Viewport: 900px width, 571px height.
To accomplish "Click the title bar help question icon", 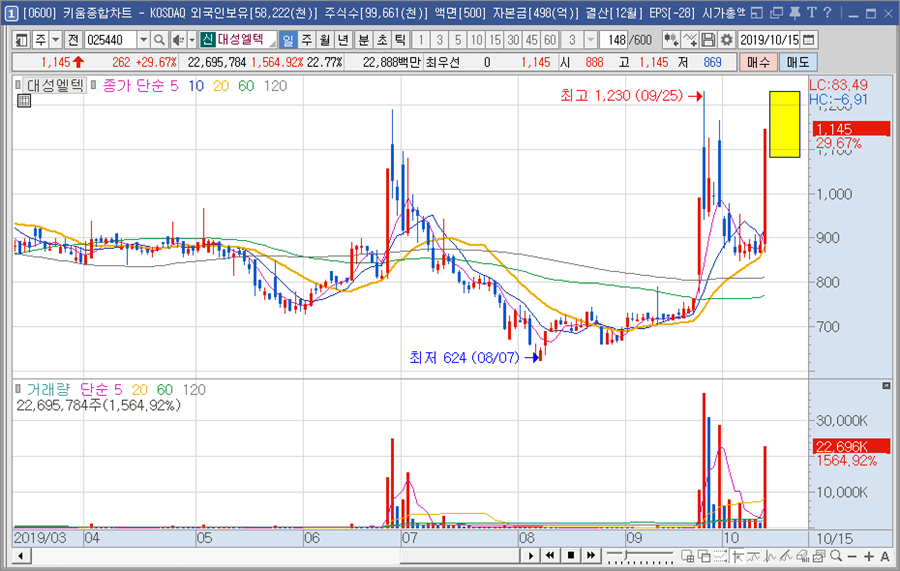I will pos(827,12).
